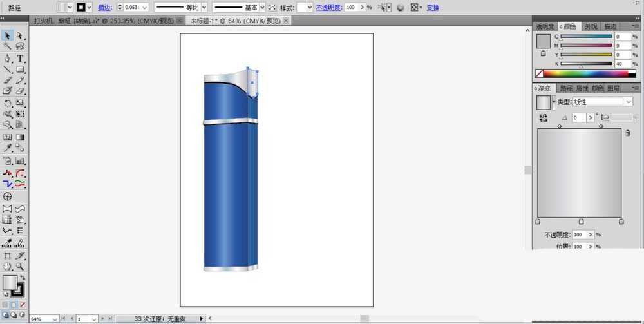
Task: Click the 变换 link in control bar
Action: tap(433, 7)
